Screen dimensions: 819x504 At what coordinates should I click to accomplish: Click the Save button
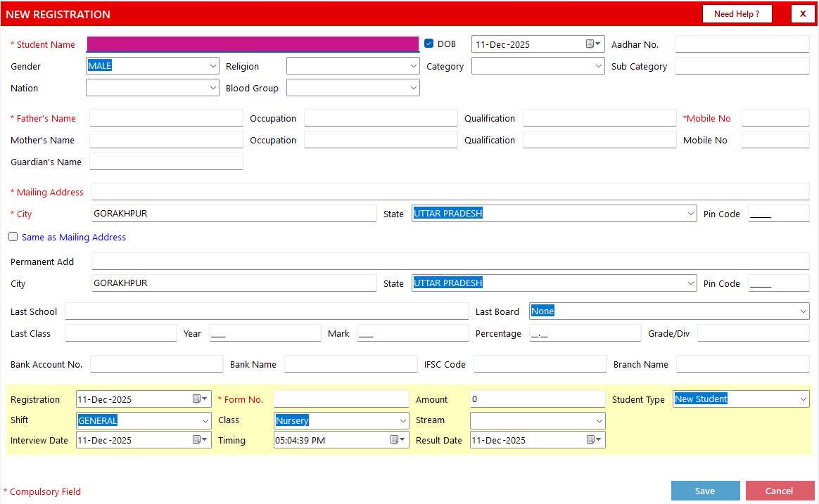tap(705, 491)
